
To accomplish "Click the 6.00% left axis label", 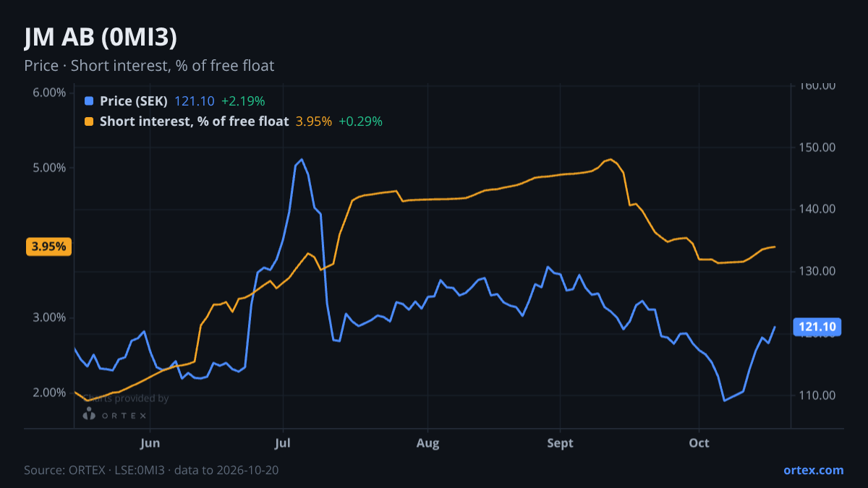I will pos(49,93).
